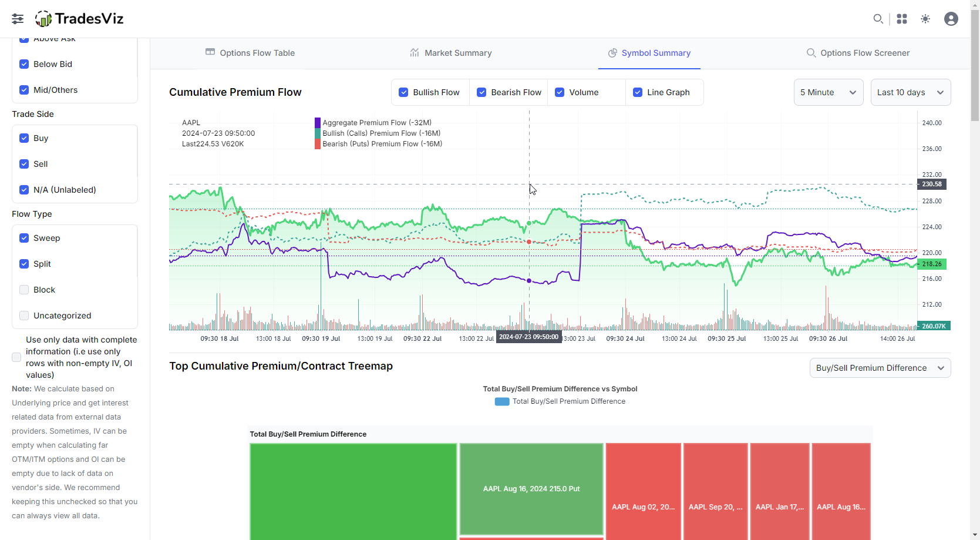Viewport: 980px width, 540px height.
Task: Uncheck the Split flow type
Action: coord(24,264)
